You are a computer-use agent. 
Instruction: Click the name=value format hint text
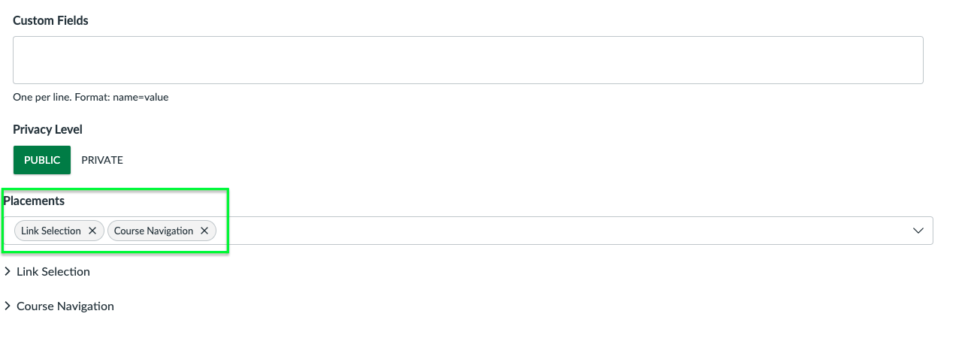141,98
